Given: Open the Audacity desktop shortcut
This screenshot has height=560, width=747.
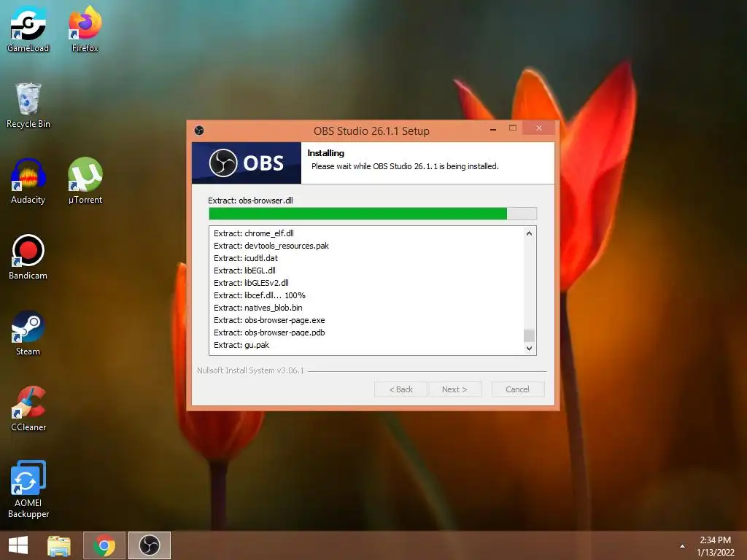Looking at the screenshot, I should tap(28, 182).
